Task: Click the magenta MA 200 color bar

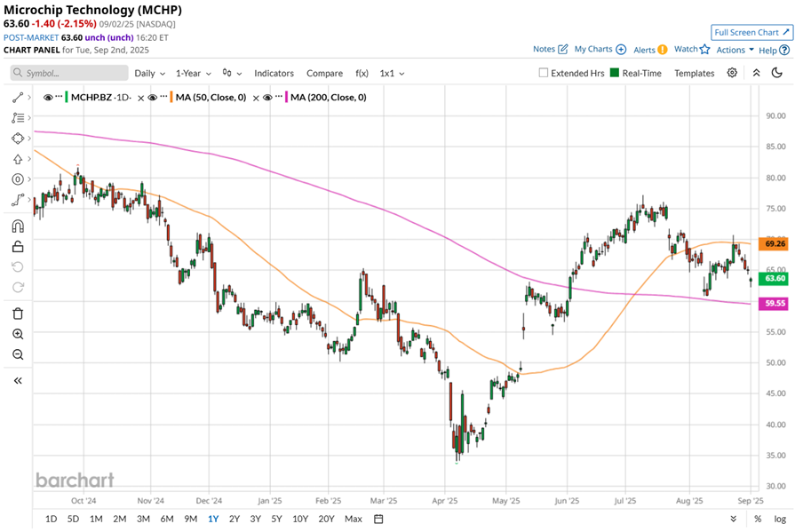Action: pos(286,98)
